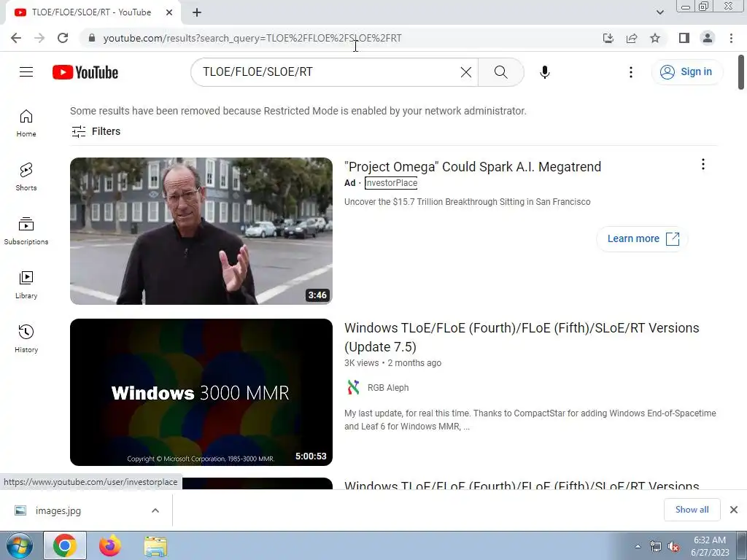
Task: Go to Home in the sidebar
Action: [x=26, y=123]
